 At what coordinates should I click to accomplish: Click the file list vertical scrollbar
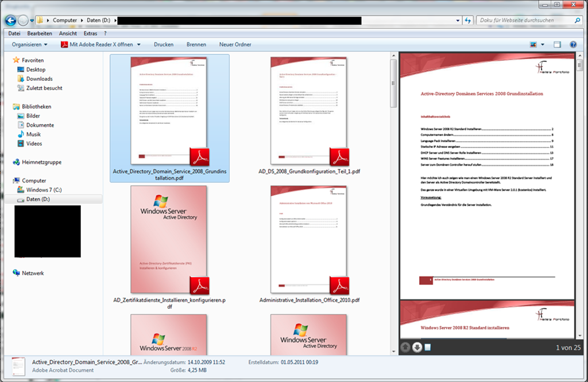point(393,84)
